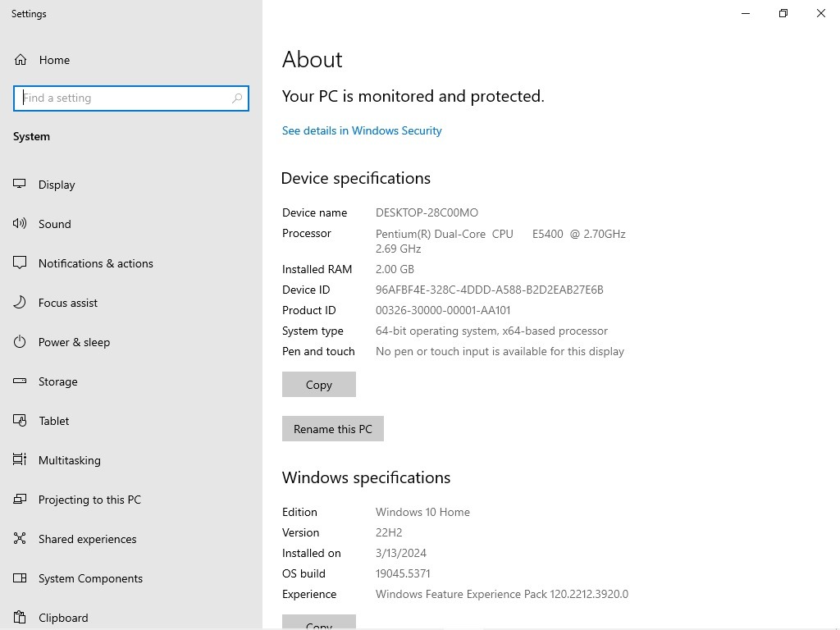Click the Projecting to this PC icon
This screenshot has height=630, width=840.
click(20, 500)
